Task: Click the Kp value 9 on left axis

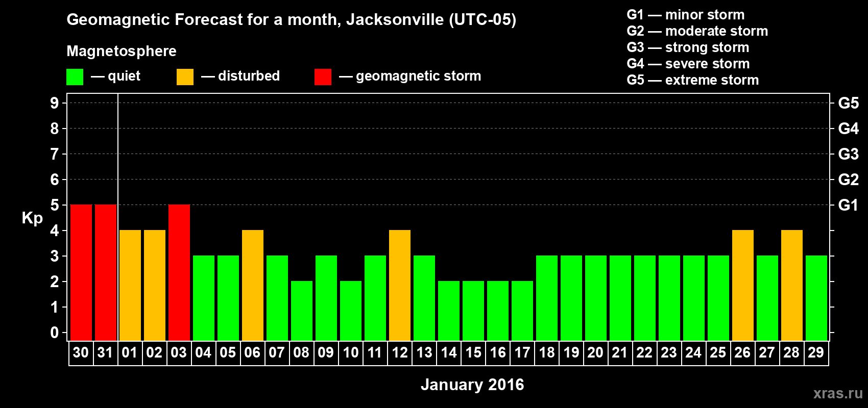Action: click(x=55, y=103)
